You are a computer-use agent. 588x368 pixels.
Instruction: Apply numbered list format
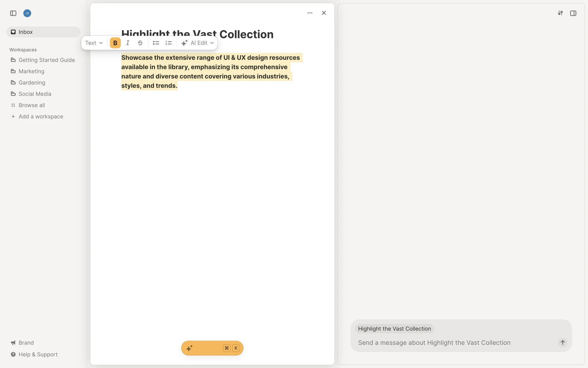pyautogui.click(x=168, y=43)
